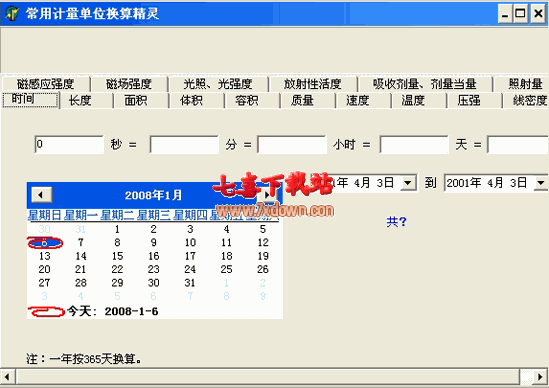Choose January 23 in the calendar
This screenshot has height=388, width=549.
[x=153, y=269]
